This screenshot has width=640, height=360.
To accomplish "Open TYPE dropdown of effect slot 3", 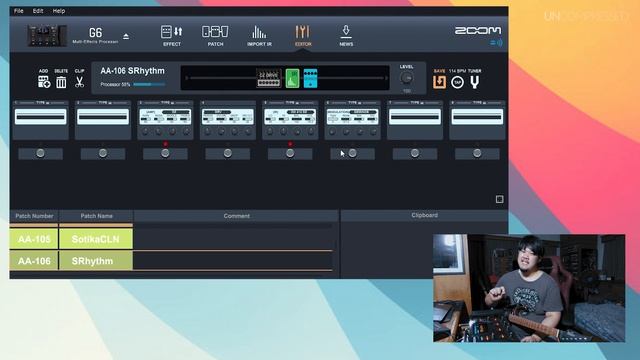I will point(166,102).
